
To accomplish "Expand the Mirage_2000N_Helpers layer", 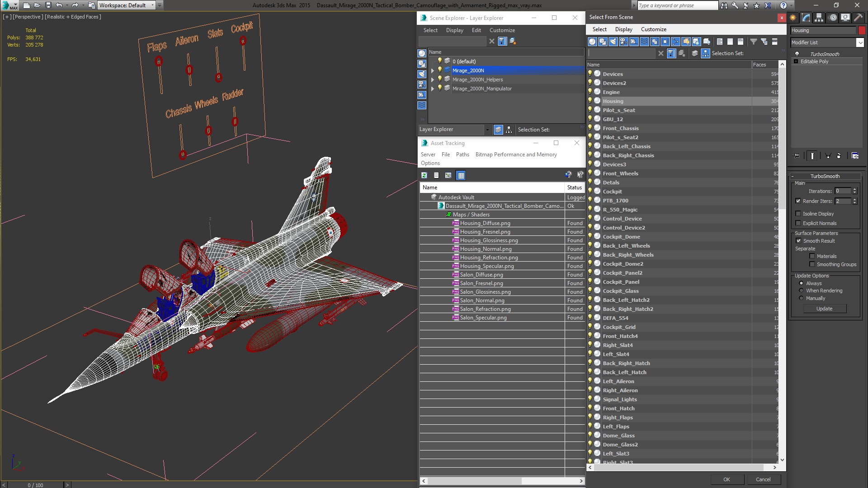I will 432,80.
